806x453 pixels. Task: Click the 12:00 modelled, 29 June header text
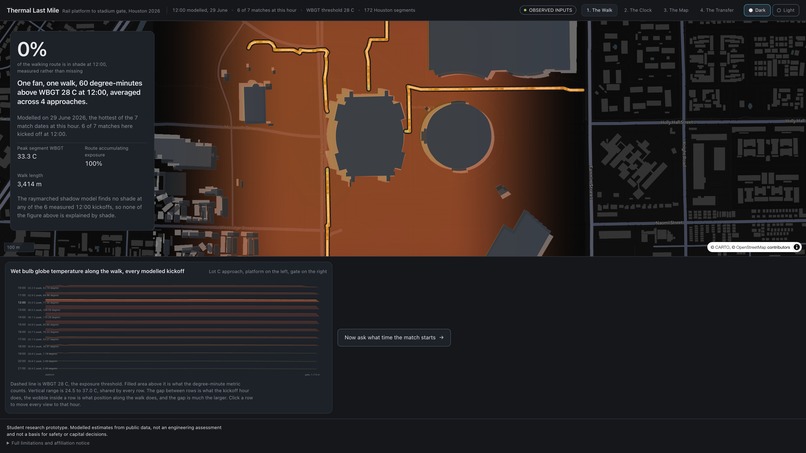tap(200, 10)
